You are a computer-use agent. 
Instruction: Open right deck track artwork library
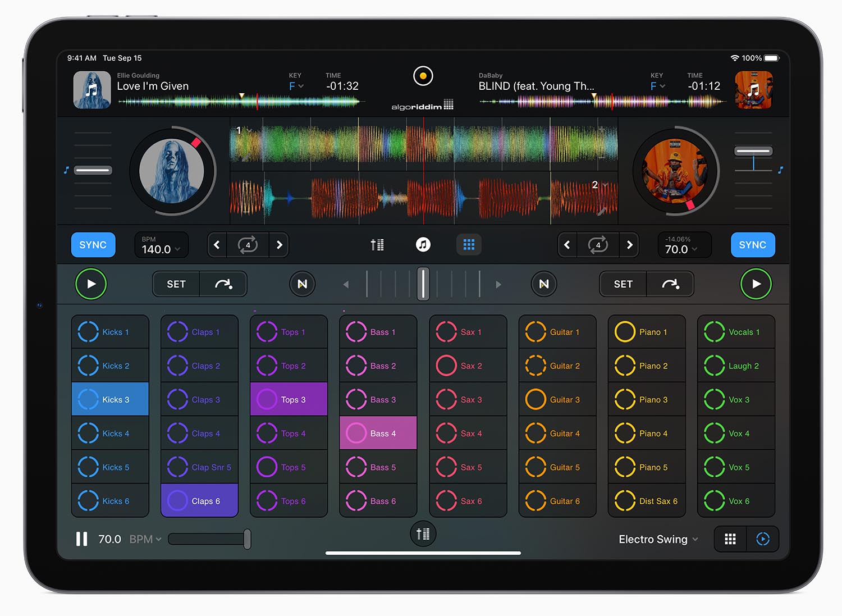coord(754,90)
